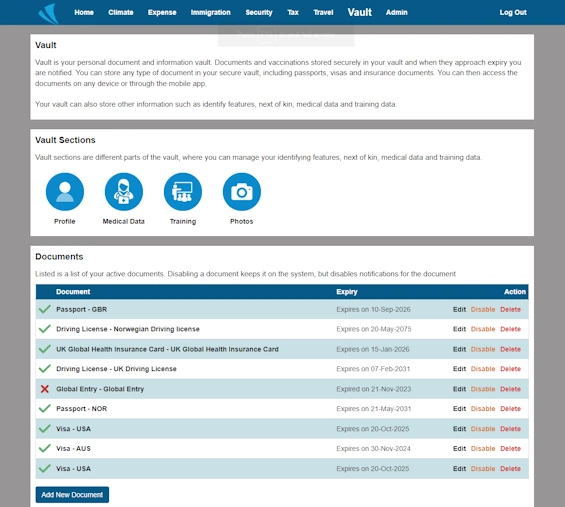The height and width of the screenshot is (507, 565).
Task: Open the Medical Data section icon
Action: pos(124,192)
